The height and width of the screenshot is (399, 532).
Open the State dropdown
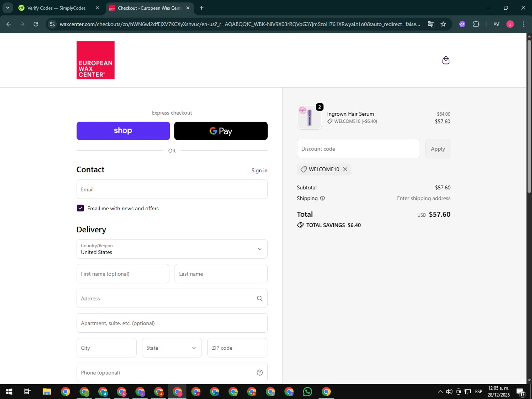click(x=172, y=348)
